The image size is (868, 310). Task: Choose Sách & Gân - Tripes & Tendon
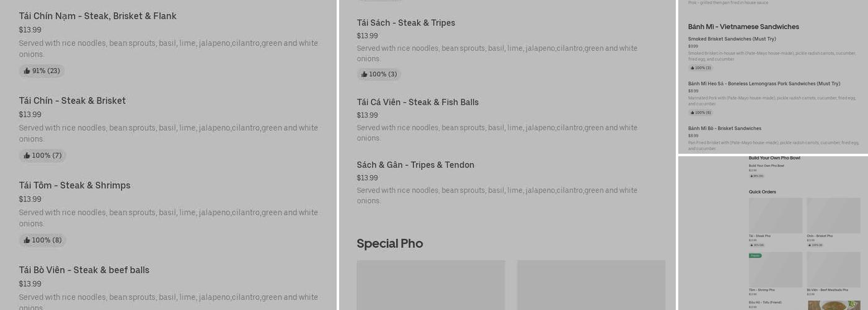pos(415,165)
